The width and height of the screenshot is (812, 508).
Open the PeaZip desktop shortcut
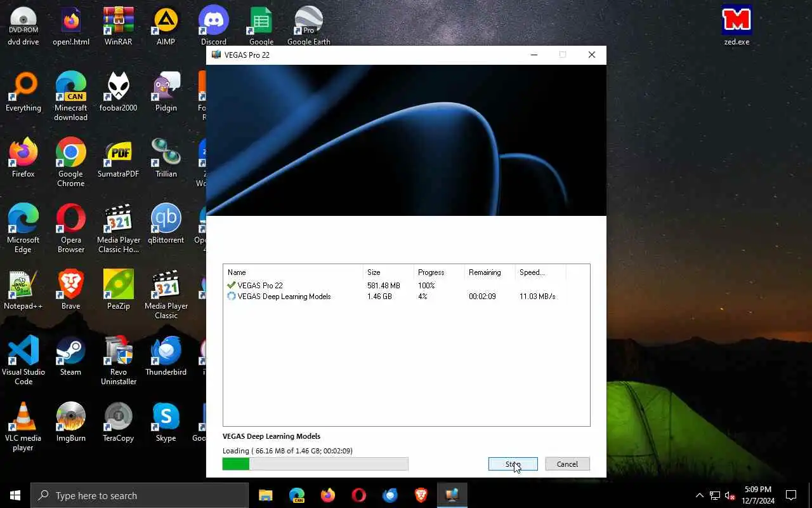pyautogui.click(x=119, y=290)
